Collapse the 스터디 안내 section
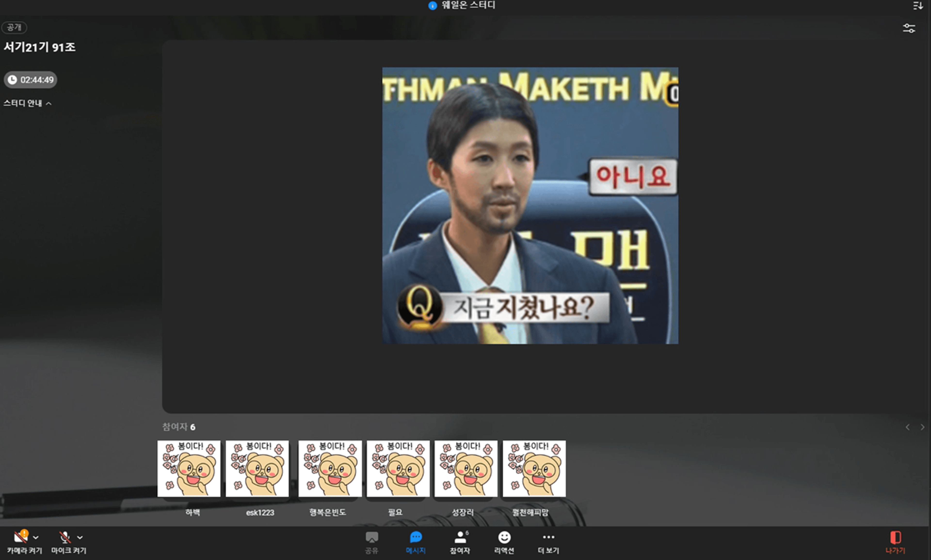 [x=49, y=103]
